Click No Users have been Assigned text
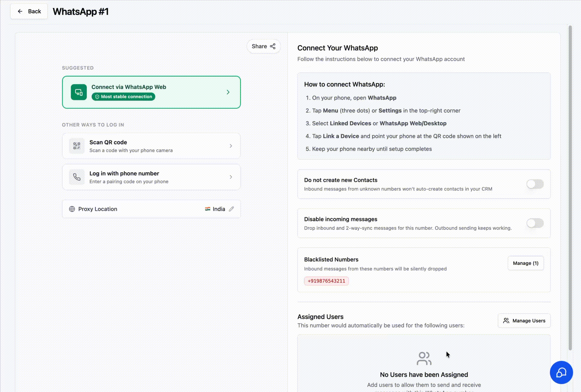 click(x=424, y=375)
